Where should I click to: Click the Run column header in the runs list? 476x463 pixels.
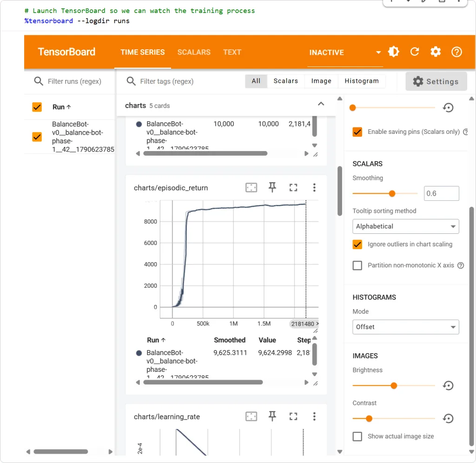pyautogui.click(x=62, y=107)
